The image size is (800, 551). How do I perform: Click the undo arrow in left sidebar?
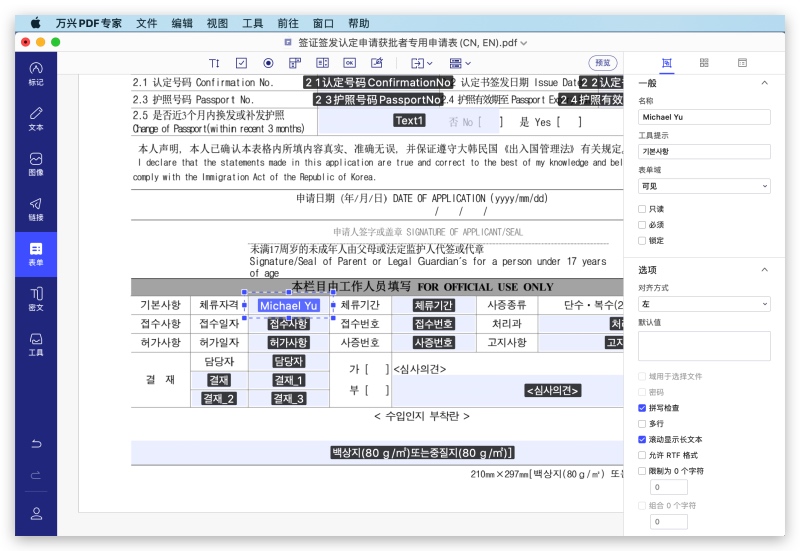pyautogui.click(x=36, y=444)
